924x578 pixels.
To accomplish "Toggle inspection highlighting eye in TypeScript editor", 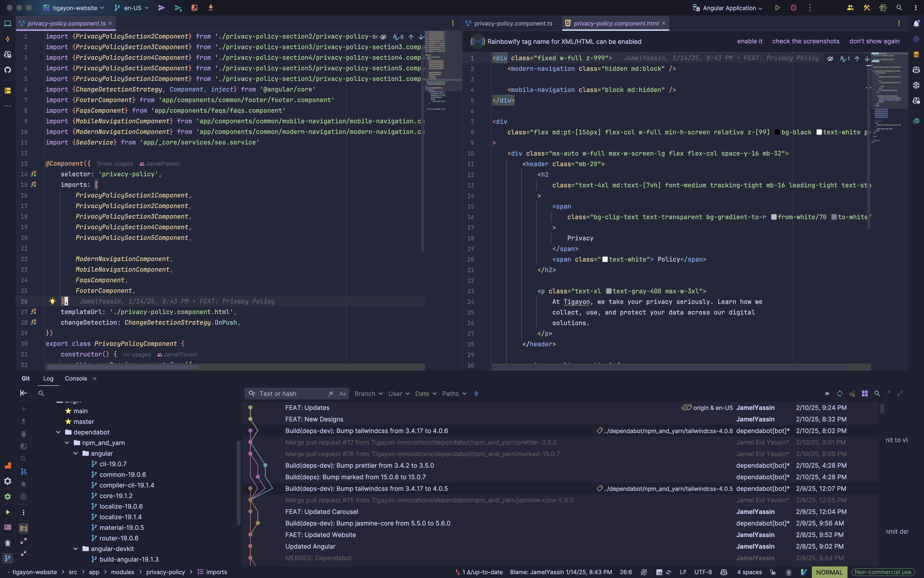I will [x=383, y=37].
